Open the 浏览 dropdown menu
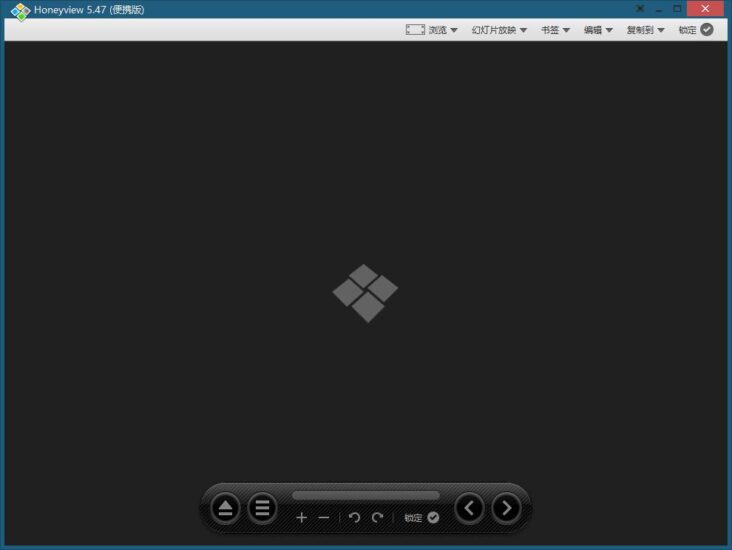The height and width of the screenshot is (550, 732). [443, 30]
